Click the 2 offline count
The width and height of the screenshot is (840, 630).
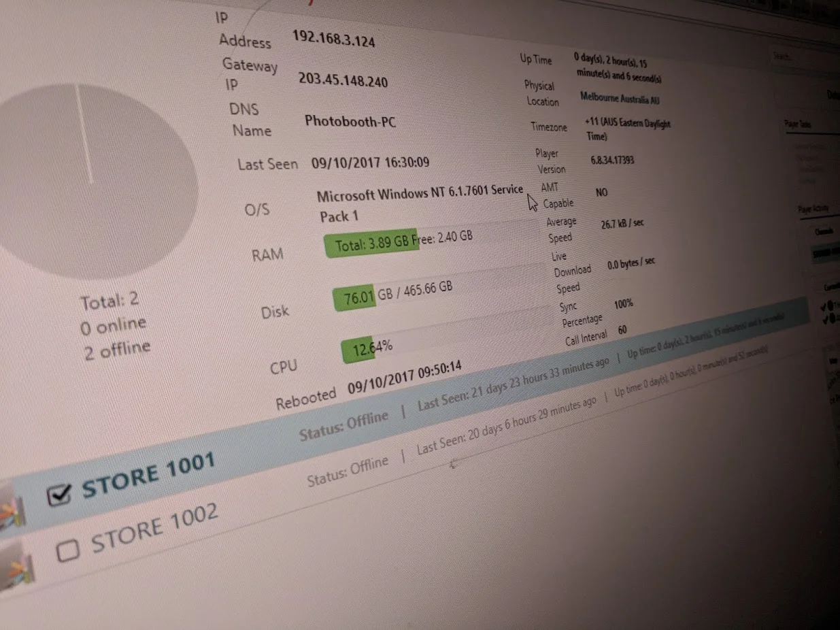[116, 351]
